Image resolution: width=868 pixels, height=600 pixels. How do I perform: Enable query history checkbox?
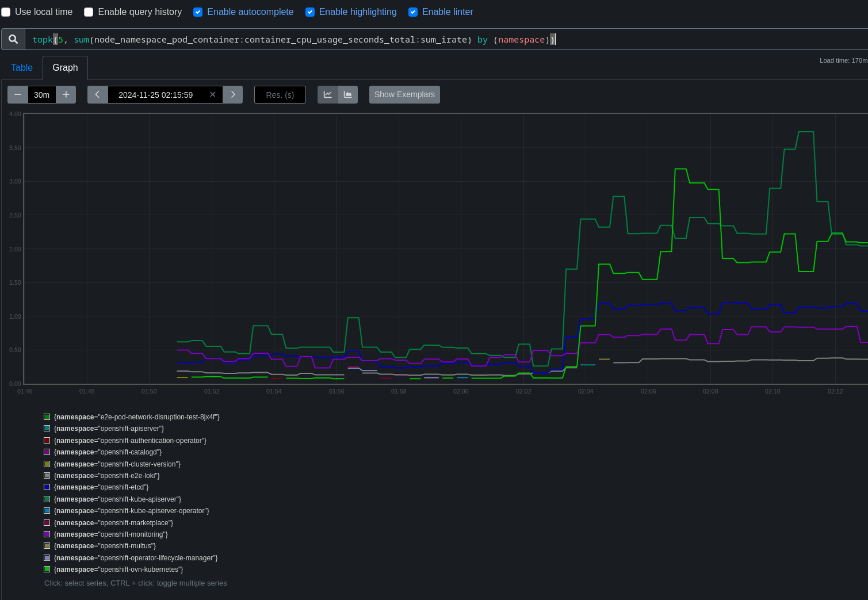point(89,12)
